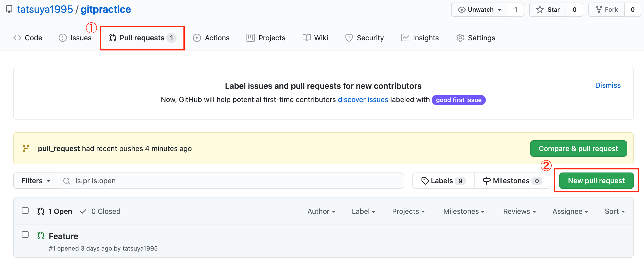Open the Unwatch dropdown
Screen dimensions: 644x272
click(479, 9)
